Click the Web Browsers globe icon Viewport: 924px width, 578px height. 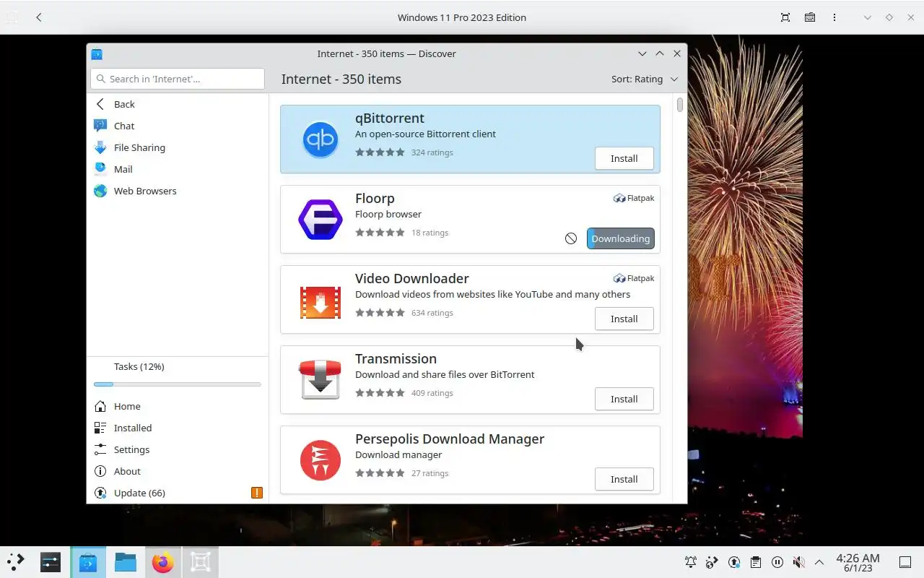coord(100,191)
